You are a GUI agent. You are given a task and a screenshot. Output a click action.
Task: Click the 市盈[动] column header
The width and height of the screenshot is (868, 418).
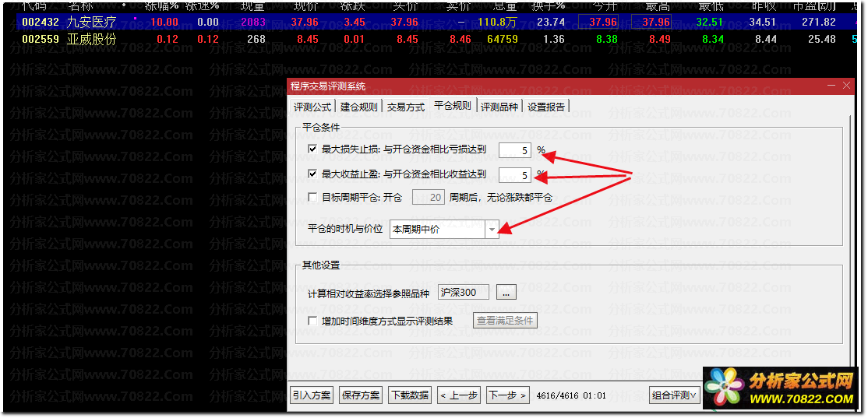(816, 6)
